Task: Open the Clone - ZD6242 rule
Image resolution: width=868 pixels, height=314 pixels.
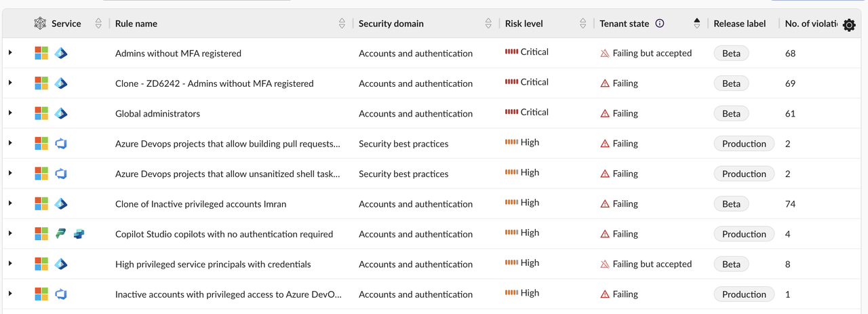Action: (214, 83)
